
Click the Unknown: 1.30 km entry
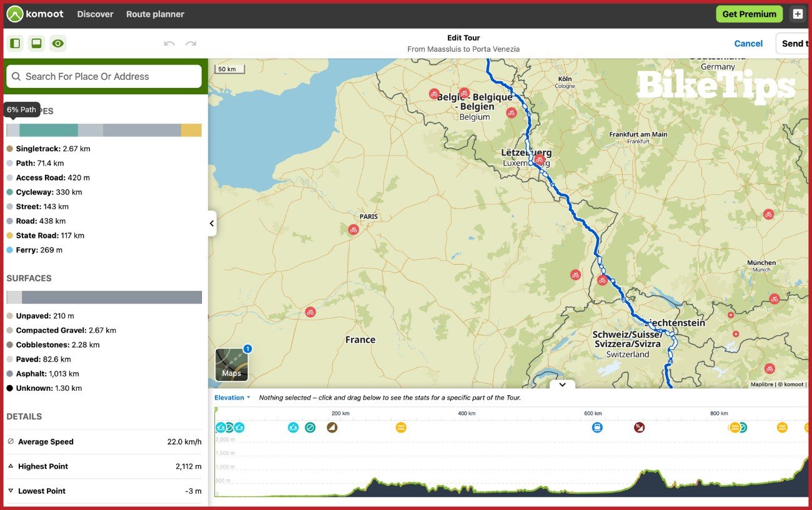click(44, 388)
